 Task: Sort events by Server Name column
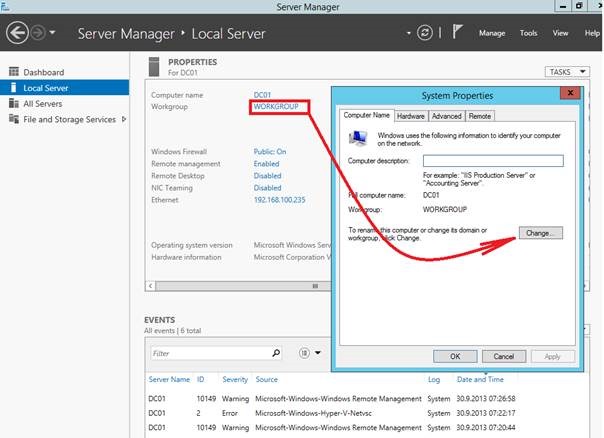click(x=169, y=379)
